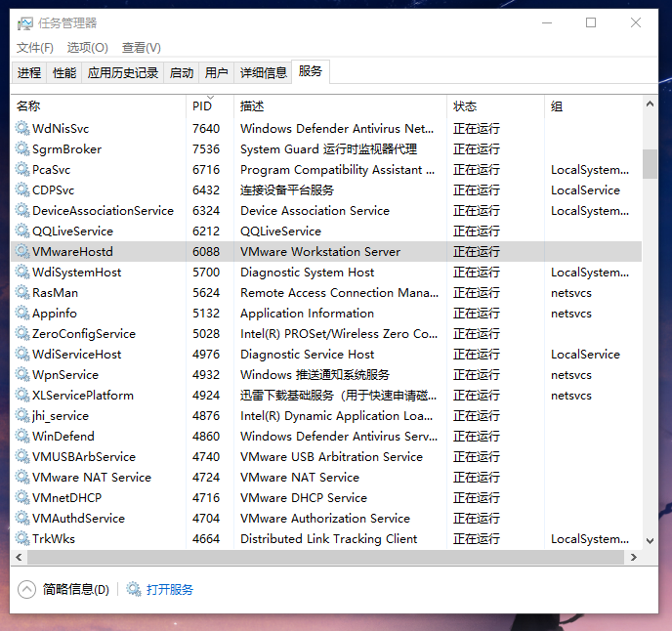
Task: Click the horizontal scrollbar thumb
Action: 325,557
